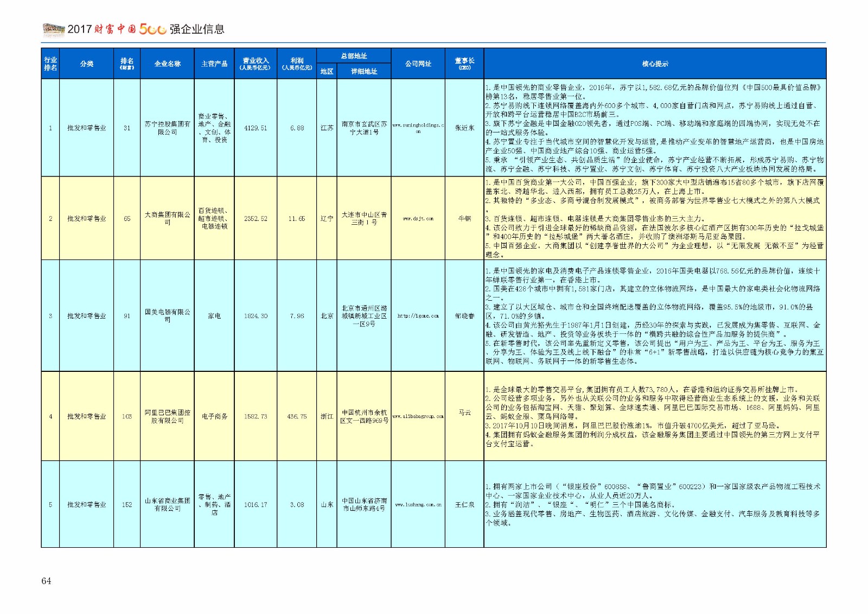The image size is (868, 614).
Task: Select the "地区" sub-header
Action: [x=327, y=72]
